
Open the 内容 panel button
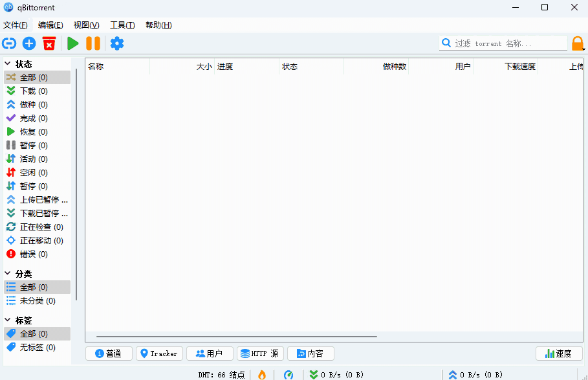(310, 353)
